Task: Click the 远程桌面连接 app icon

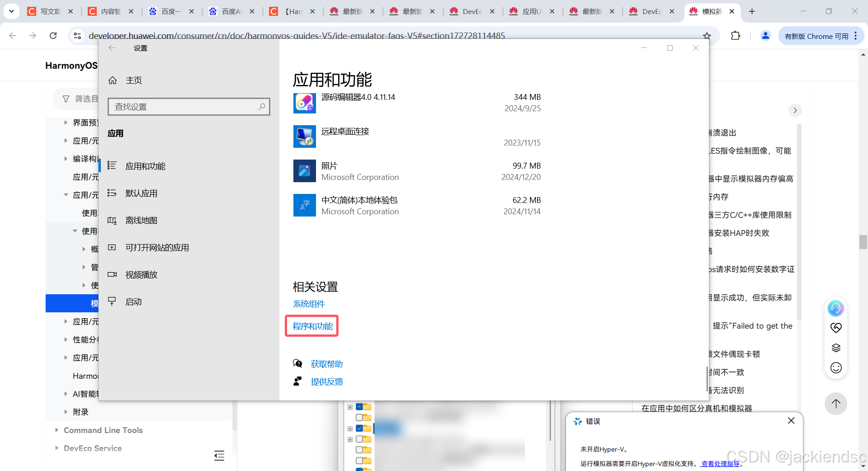Action: click(304, 137)
